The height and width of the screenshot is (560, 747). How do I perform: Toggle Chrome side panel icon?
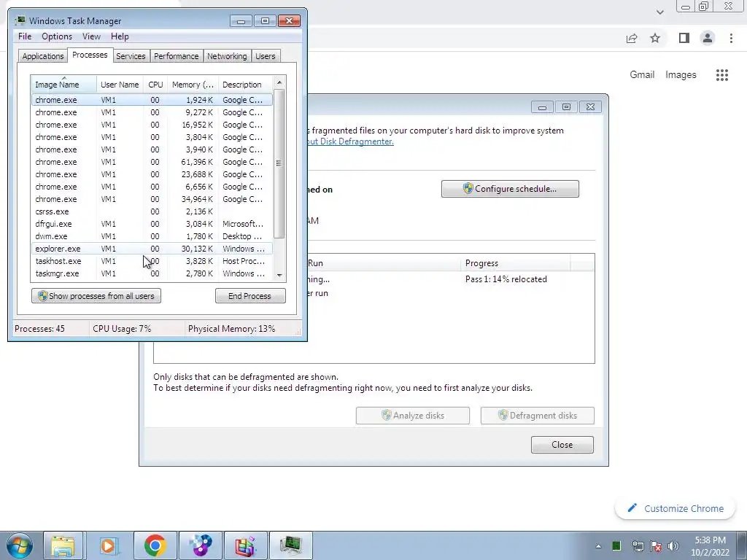coord(684,38)
